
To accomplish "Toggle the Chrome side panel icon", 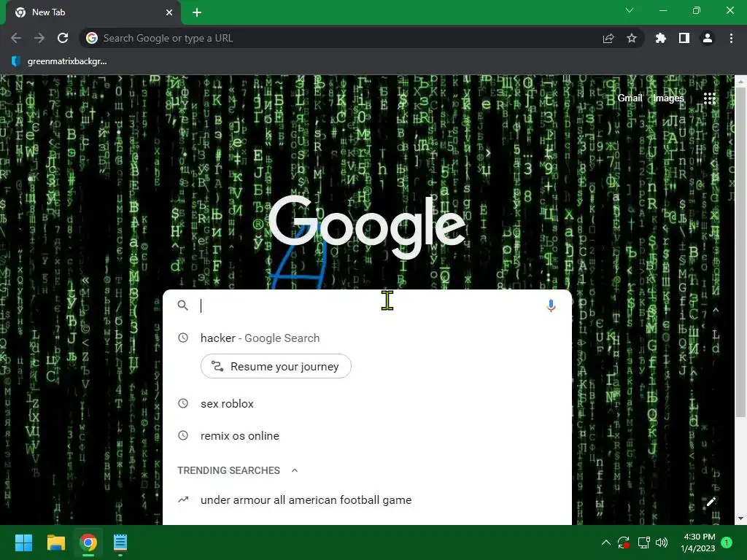I will [x=684, y=38].
